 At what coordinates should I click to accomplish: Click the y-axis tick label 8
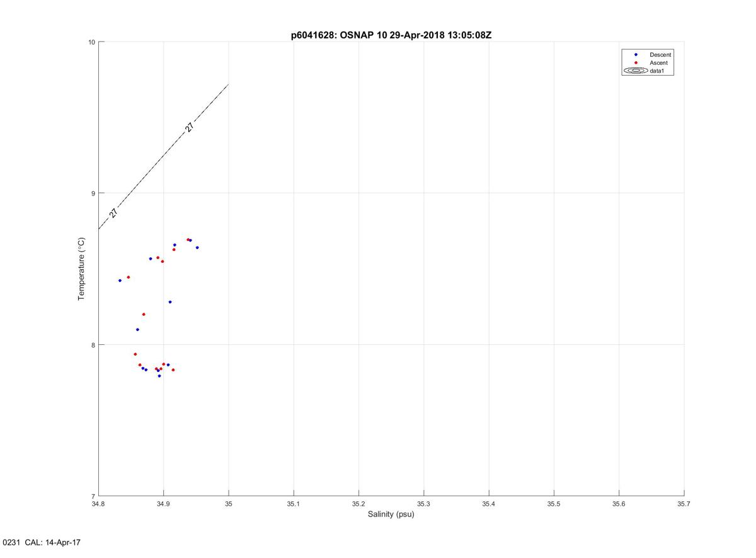(93, 345)
